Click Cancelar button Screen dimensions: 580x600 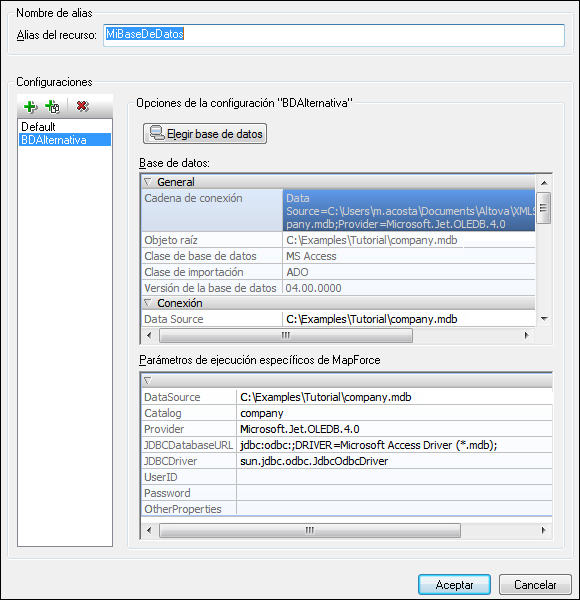tap(535, 584)
